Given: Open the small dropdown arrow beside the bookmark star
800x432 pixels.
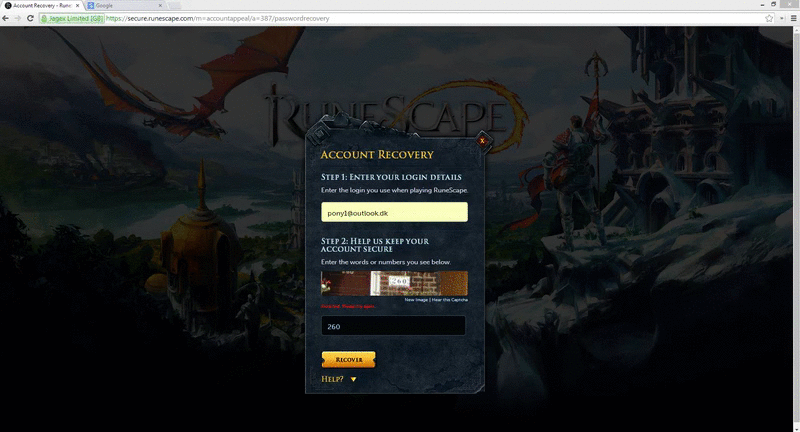Looking at the screenshot, I should 782,18.
